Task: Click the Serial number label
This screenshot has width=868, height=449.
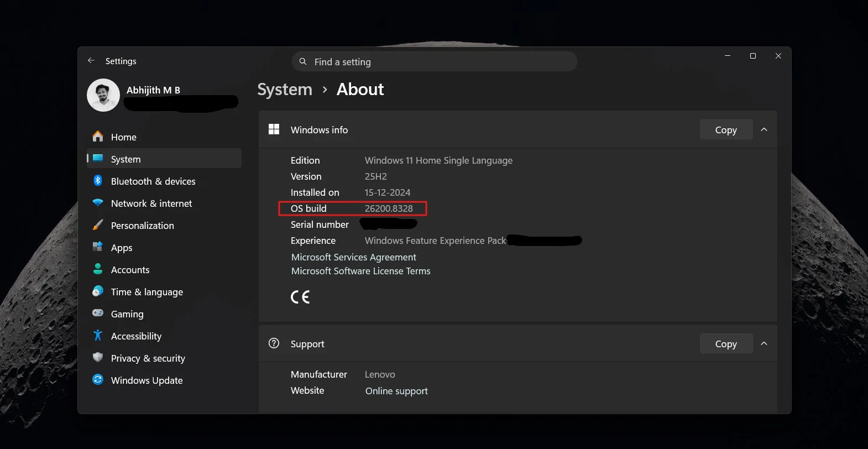Action: [x=320, y=224]
